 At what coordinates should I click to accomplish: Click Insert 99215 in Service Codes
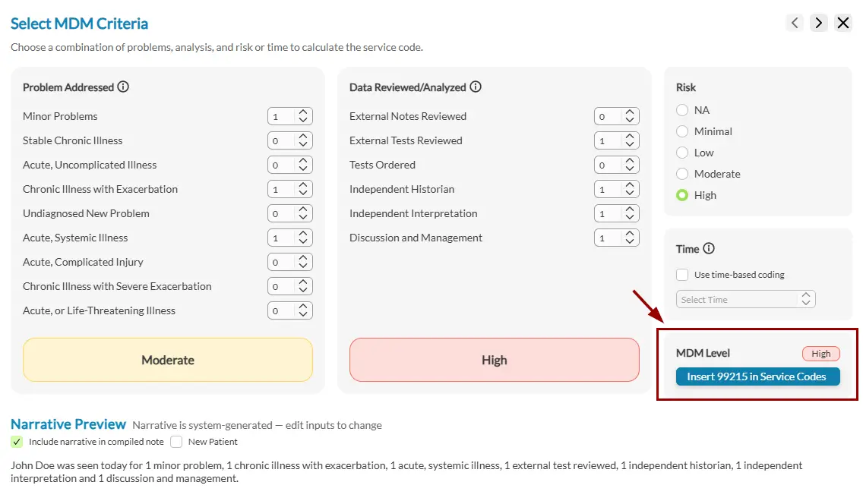pos(757,376)
